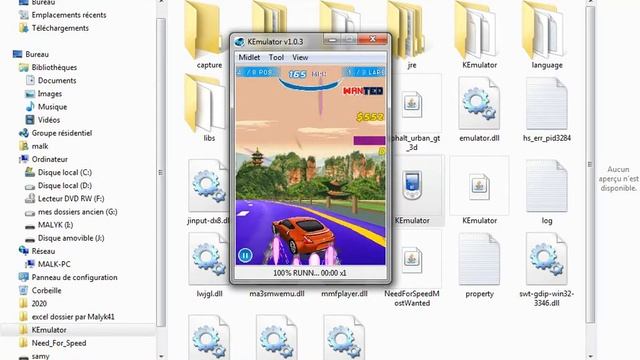This screenshot has width=640, height=360.
Task: Select Réseau in the navigation tree
Action: 43,251
